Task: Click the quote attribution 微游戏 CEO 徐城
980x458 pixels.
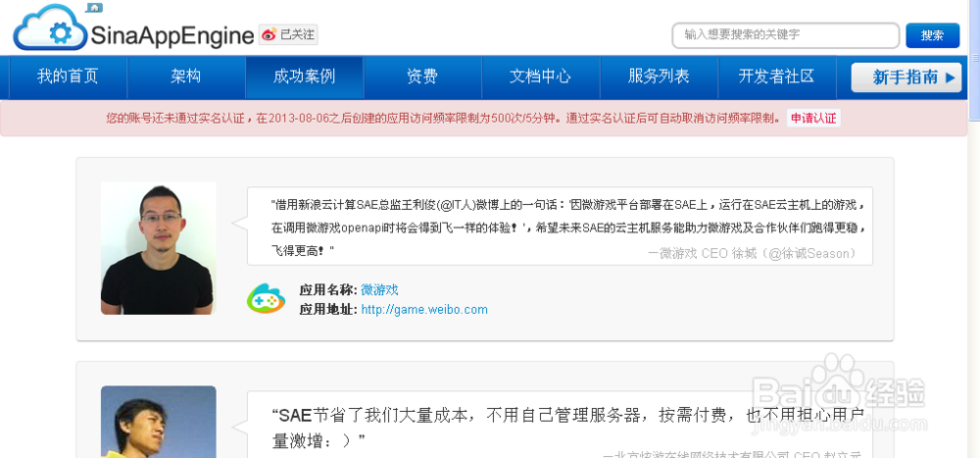Action: tap(752, 253)
